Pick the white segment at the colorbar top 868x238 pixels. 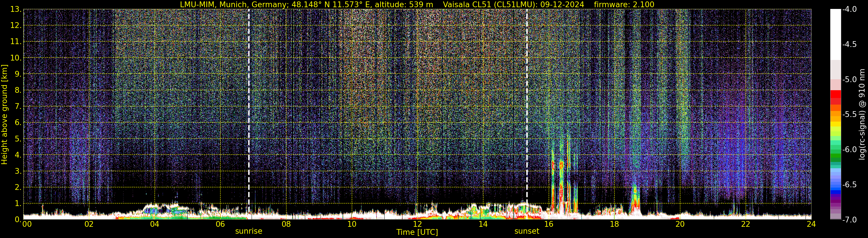(835, 34)
